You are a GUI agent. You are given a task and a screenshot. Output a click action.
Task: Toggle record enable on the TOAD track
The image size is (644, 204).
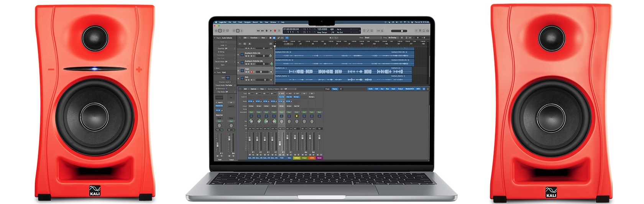tap(251, 72)
